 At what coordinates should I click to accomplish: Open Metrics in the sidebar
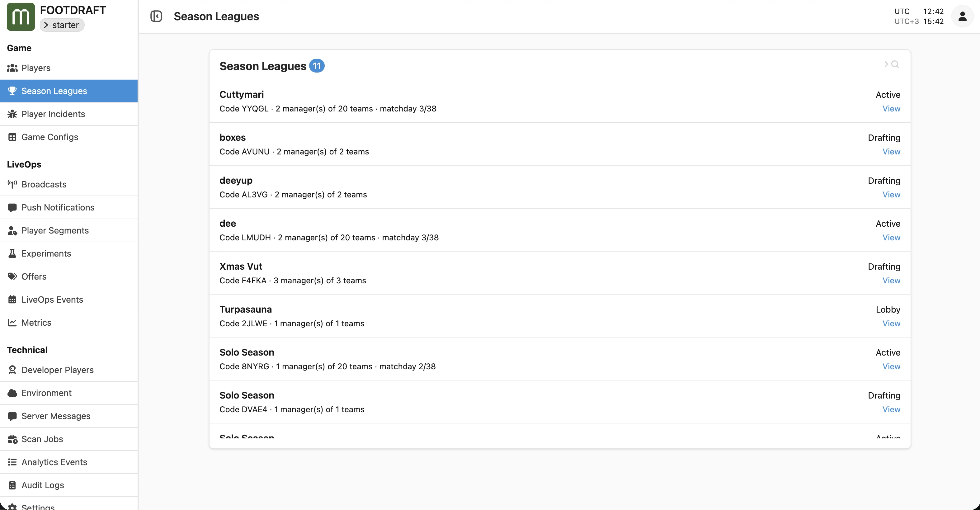(x=69, y=322)
